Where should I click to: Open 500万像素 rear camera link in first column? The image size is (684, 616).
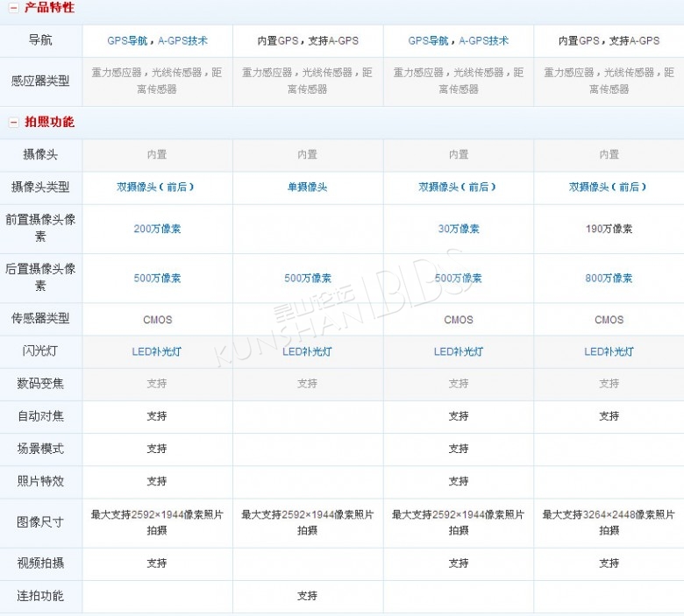[157, 278]
